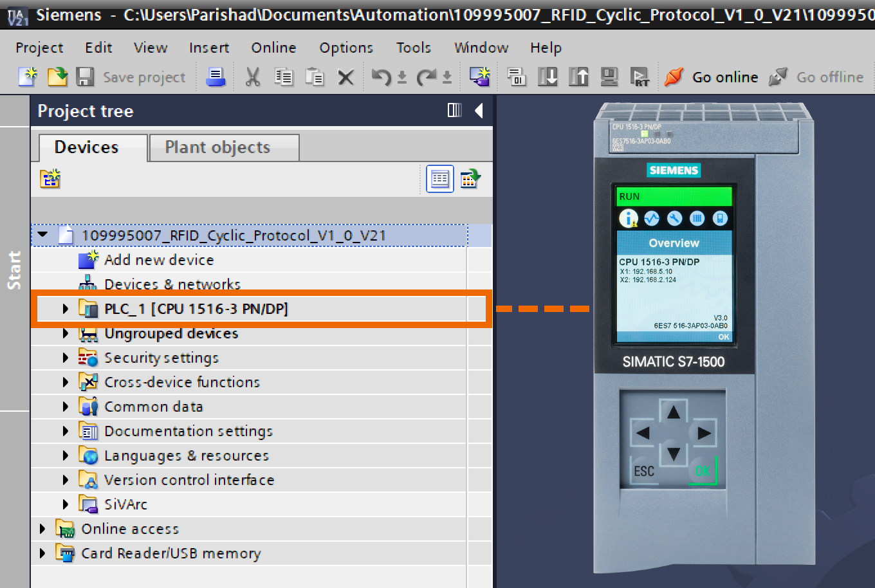Switch to the Plant objects tab

coord(224,147)
